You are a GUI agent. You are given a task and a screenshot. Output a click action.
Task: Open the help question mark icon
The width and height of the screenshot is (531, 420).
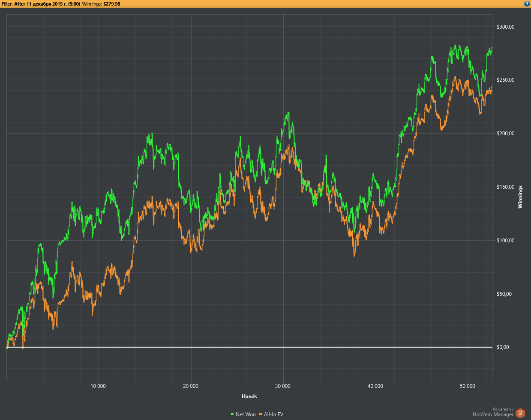pos(527,3)
